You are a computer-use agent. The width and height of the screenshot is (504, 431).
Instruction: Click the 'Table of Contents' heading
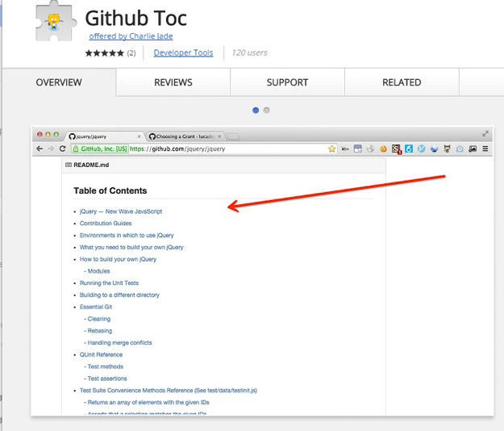[x=110, y=190]
